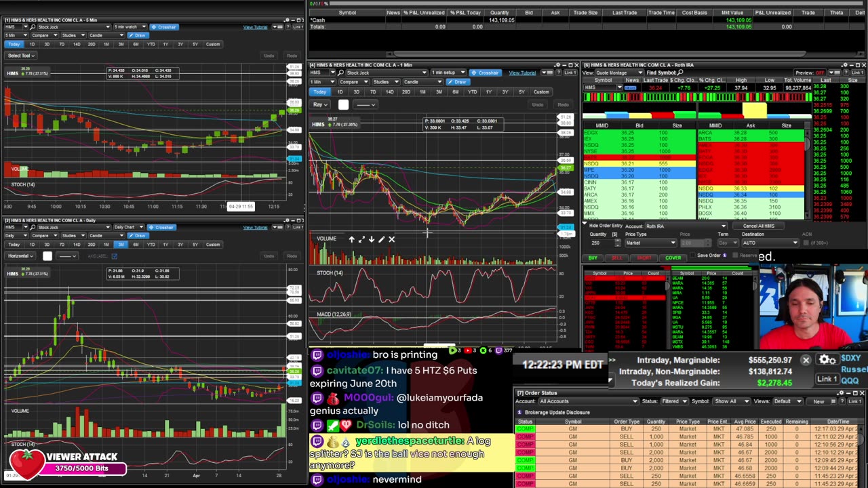Select the Today range in 1 Min chart
The height and width of the screenshot is (488, 868).
321,92
